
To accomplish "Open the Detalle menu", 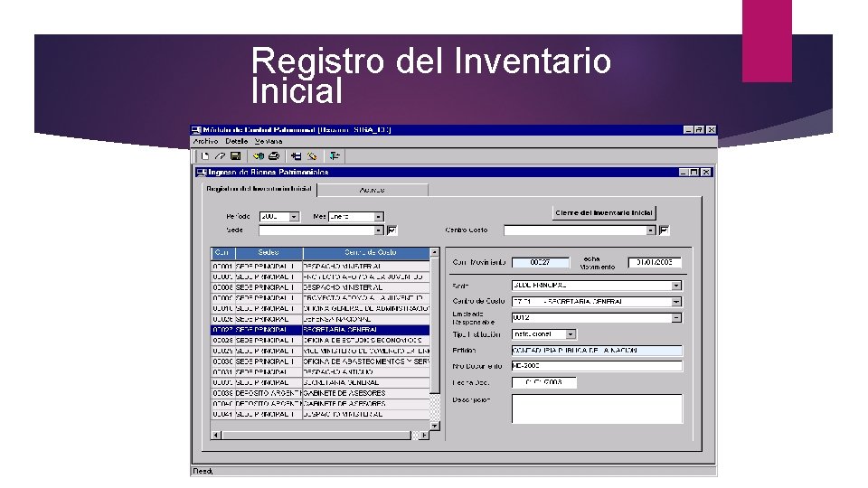I will click(236, 142).
